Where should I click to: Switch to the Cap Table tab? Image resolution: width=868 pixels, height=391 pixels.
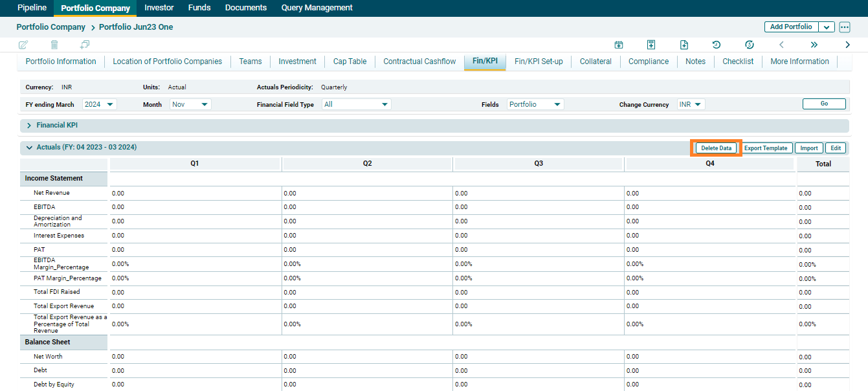(x=350, y=61)
